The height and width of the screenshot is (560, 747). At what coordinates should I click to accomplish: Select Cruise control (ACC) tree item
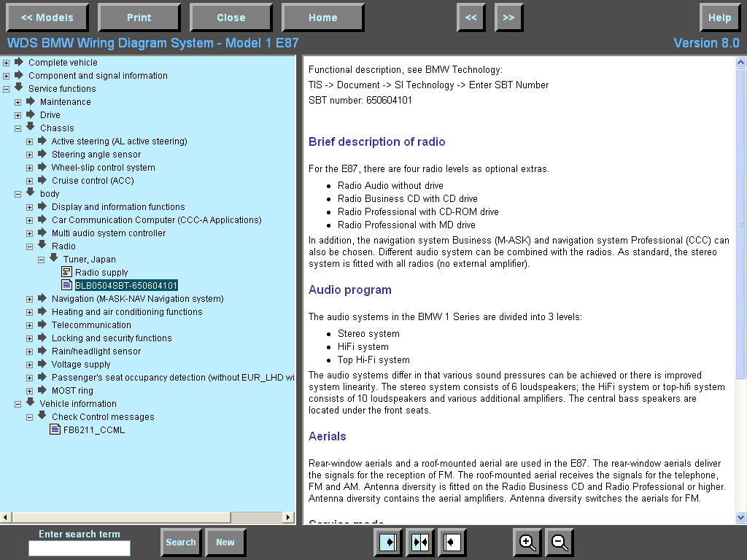pos(93,181)
